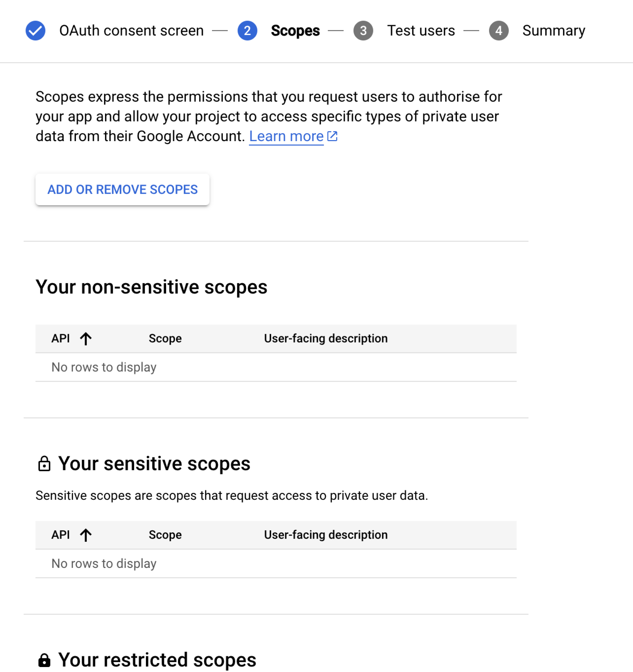Screen dimensions: 633x672
Task: Click the external link icon beside Learn more
Action: [x=332, y=136]
